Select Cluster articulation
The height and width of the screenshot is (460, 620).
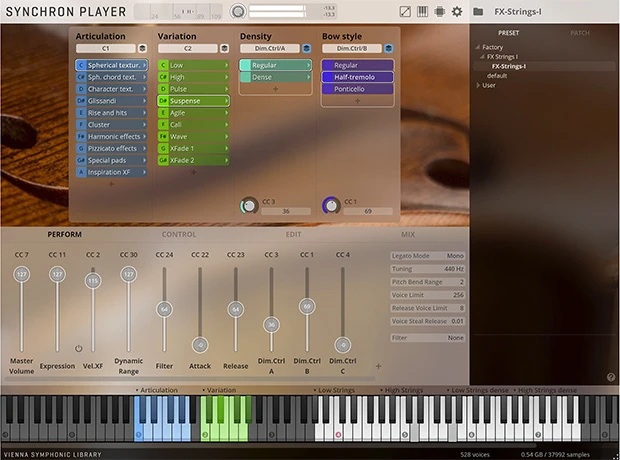112,125
